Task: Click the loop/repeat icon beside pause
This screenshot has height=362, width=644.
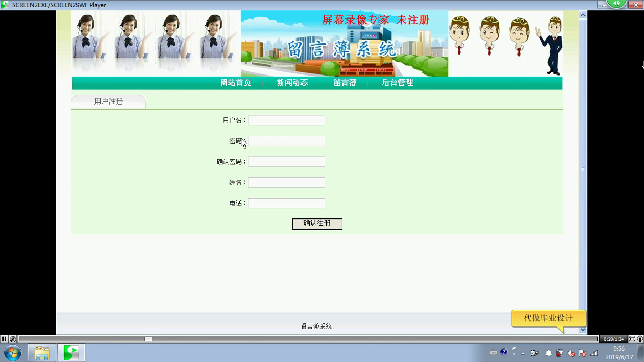Action: (13, 339)
